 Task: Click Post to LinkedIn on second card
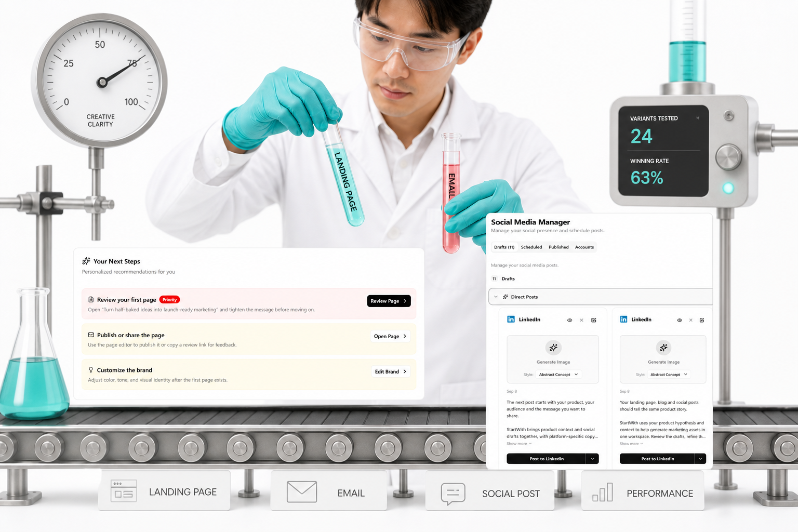(657, 458)
